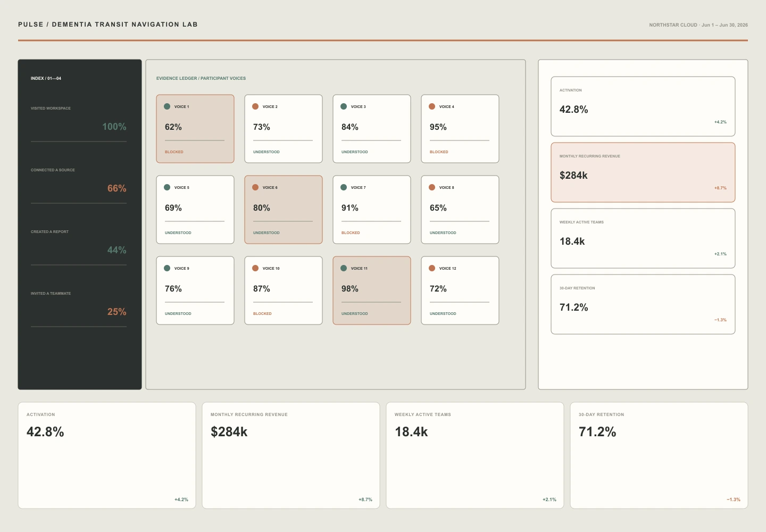This screenshot has width=766, height=532.
Task: Click the orange dot on Voice 4
Action: coord(432,106)
